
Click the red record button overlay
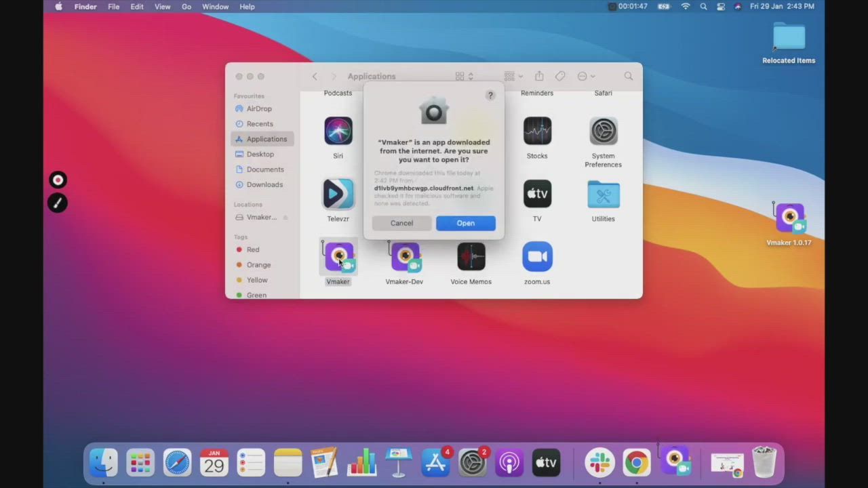pos(58,180)
